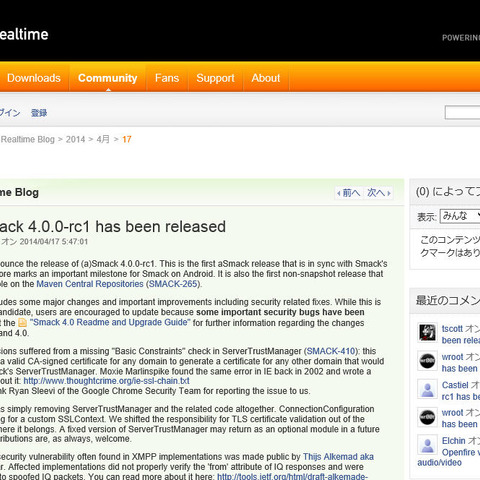This screenshot has height=480, width=480.
Task: Select the Community navigation tab
Action: (108, 78)
